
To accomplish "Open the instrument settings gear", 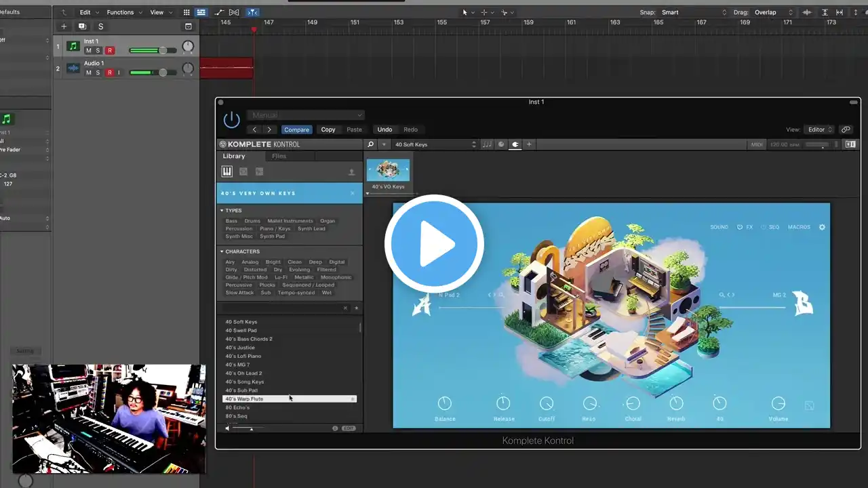I will coord(822,227).
